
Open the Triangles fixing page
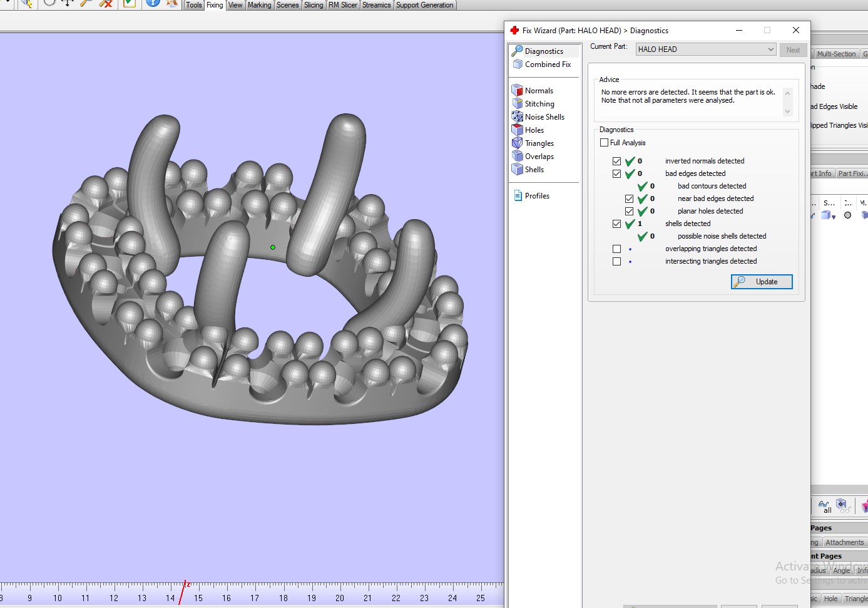(x=539, y=143)
